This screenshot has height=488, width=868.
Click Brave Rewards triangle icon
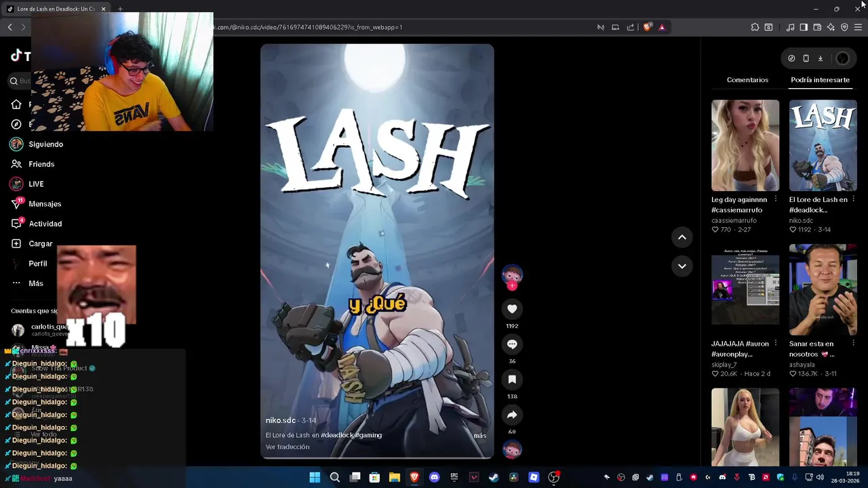point(662,27)
